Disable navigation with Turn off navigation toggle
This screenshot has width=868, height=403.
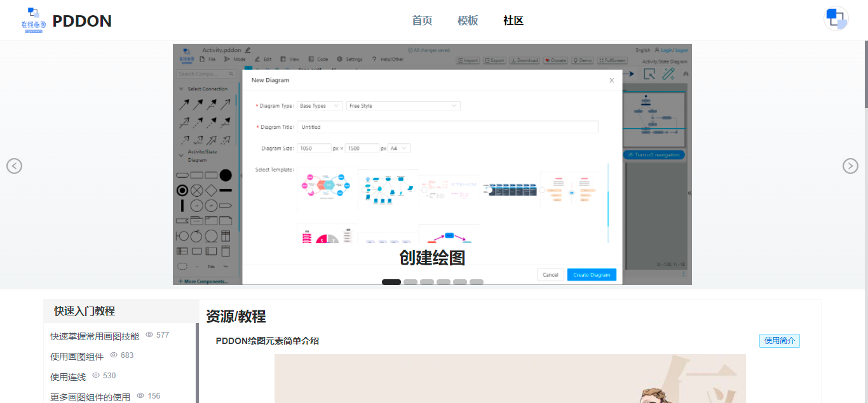(653, 154)
